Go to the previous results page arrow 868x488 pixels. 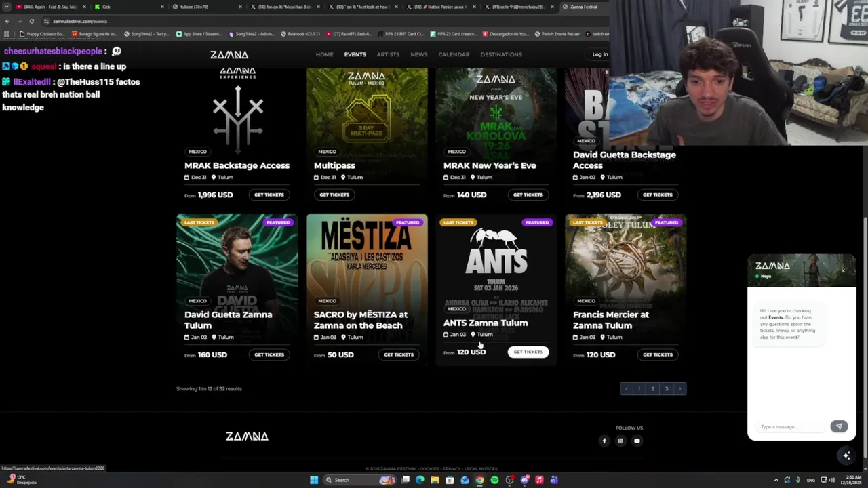coord(627,388)
